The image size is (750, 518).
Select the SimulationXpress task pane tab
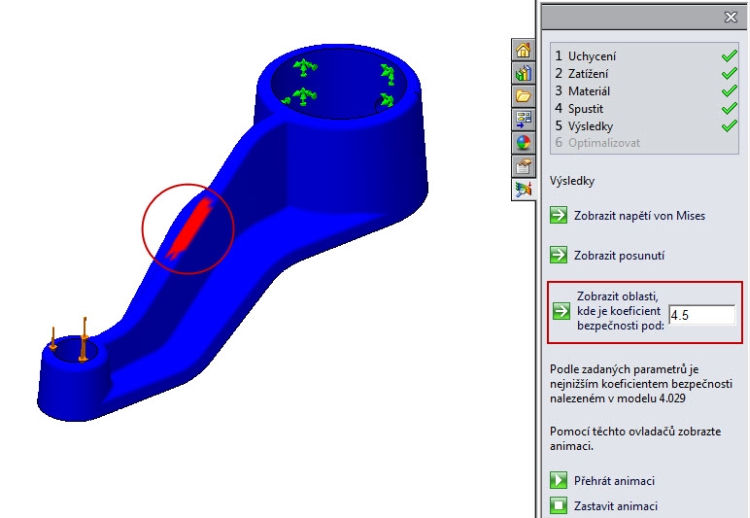523,189
